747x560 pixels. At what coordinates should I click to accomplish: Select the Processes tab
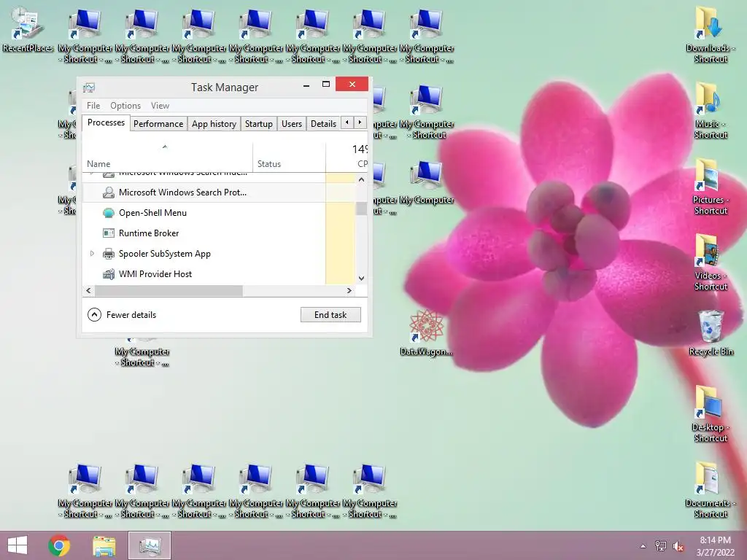tap(106, 122)
